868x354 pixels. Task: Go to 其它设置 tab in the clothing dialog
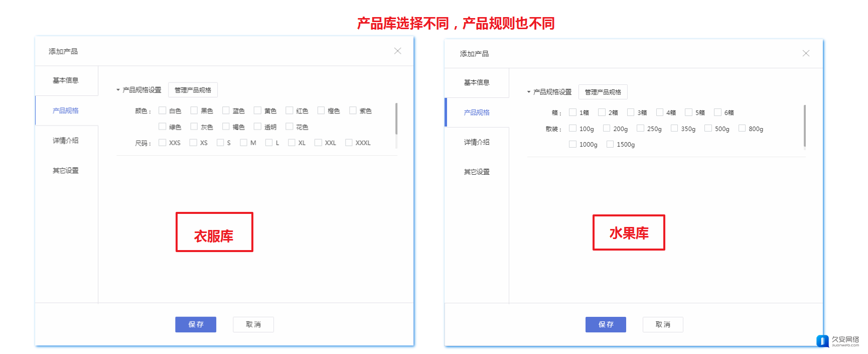(66, 170)
